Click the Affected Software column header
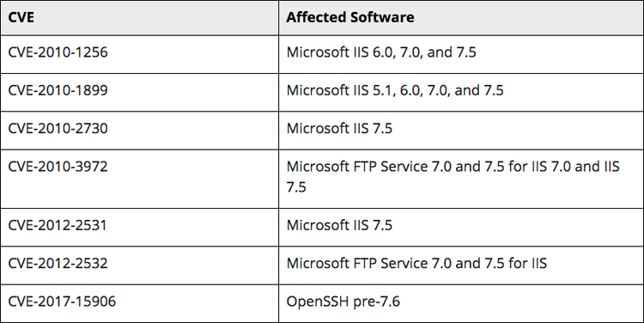The width and height of the screenshot is (644, 323). [461, 18]
